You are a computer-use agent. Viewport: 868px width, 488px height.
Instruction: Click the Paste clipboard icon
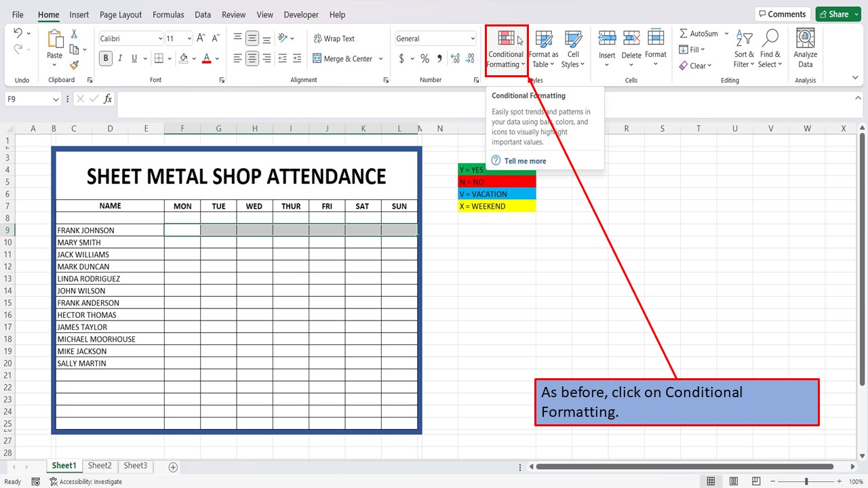(x=55, y=39)
